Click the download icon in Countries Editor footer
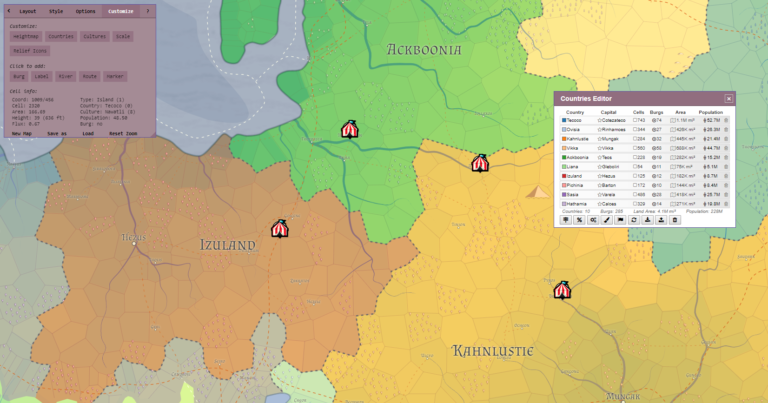The image size is (768, 403). [648, 220]
